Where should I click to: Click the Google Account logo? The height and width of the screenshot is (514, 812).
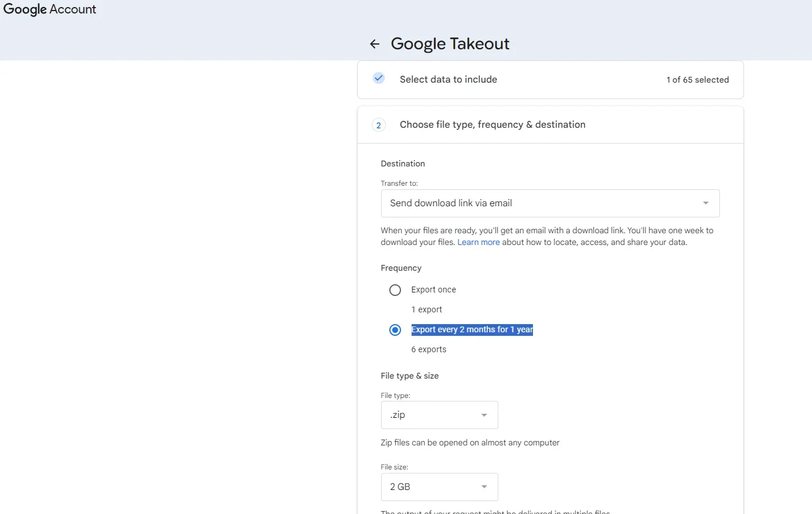[x=50, y=9]
